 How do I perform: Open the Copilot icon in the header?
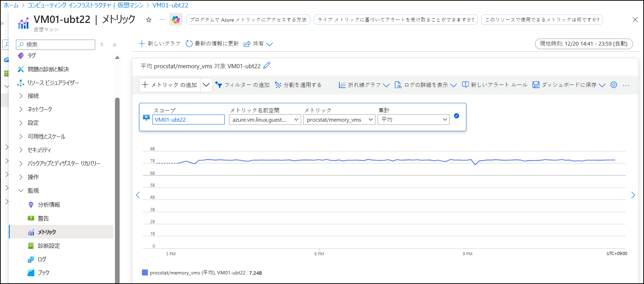(x=176, y=19)
